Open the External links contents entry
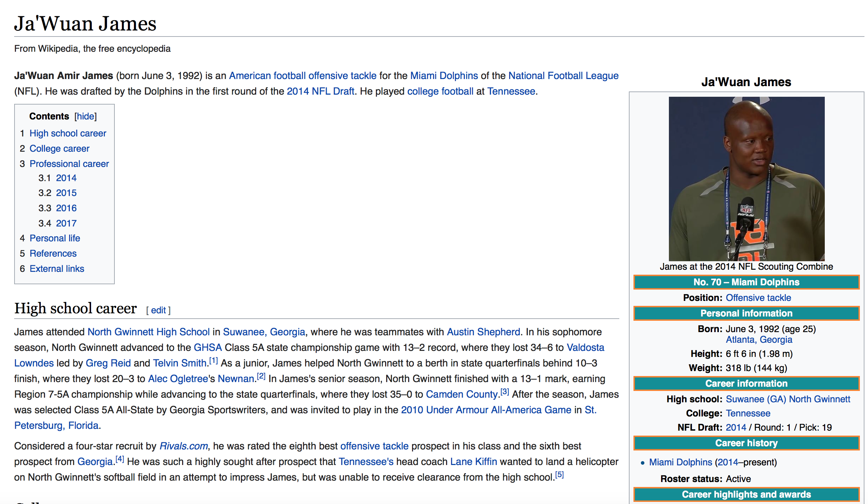Image resolution: width=868 pixels, height=504 pixels. [x=57, y=269]
